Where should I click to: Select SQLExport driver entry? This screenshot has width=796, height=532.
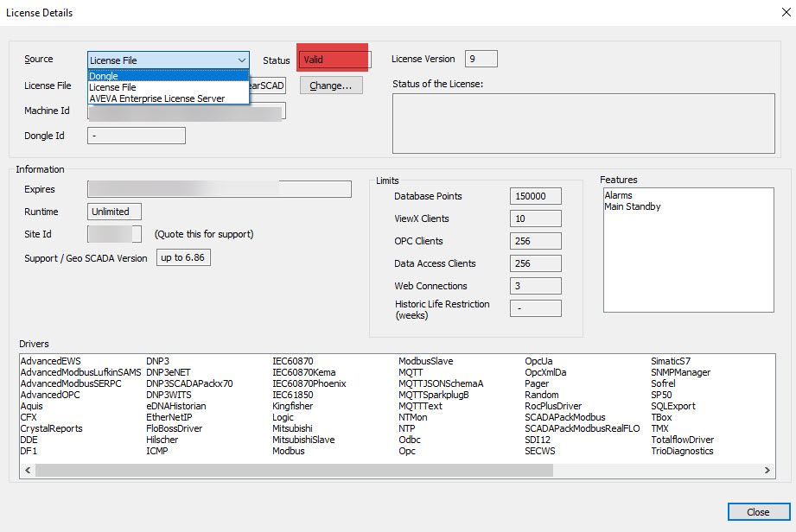click(673, 406)
